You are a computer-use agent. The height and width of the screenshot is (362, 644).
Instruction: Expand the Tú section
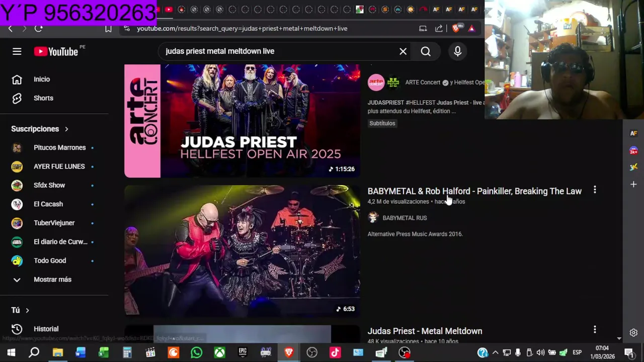(20, 310)
